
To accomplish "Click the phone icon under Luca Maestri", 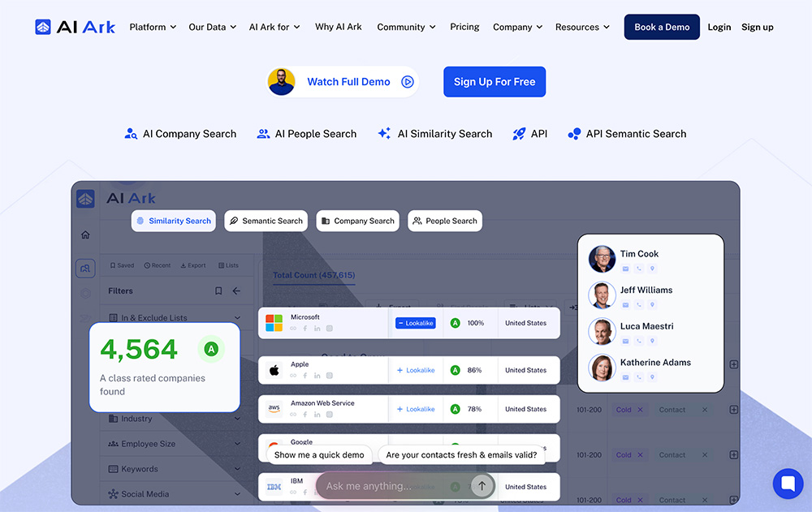I will pyautogui.click(x=639, y=341).
